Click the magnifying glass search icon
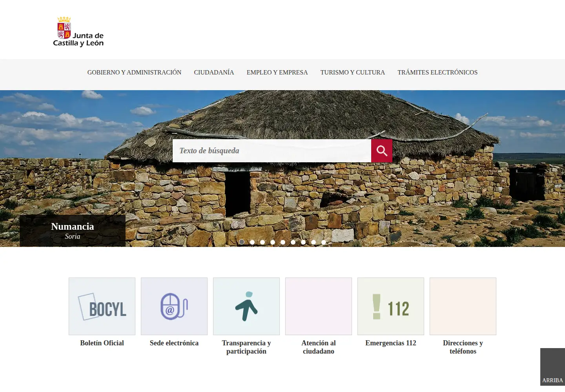 click(382, 151)
